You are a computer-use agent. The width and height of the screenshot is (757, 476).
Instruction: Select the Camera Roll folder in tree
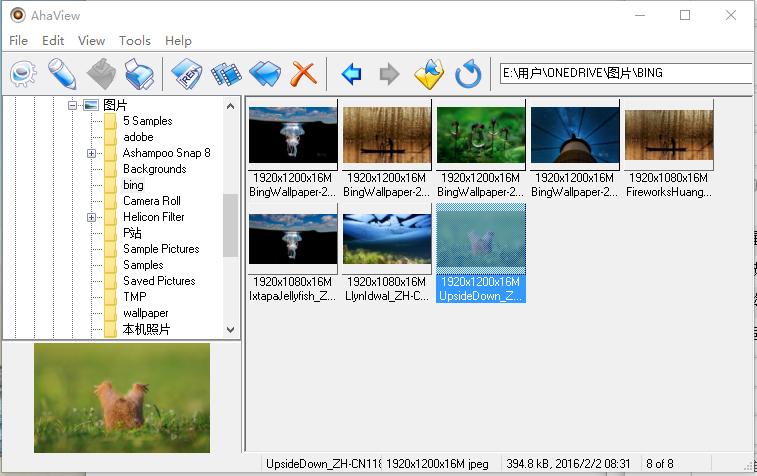(x=151, y=201)
